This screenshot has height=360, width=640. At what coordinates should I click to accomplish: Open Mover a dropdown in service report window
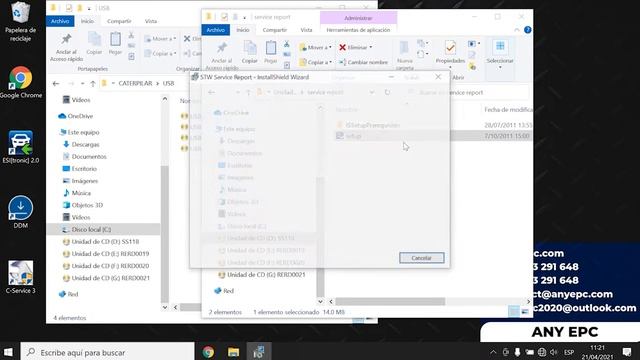pos(316,47)
